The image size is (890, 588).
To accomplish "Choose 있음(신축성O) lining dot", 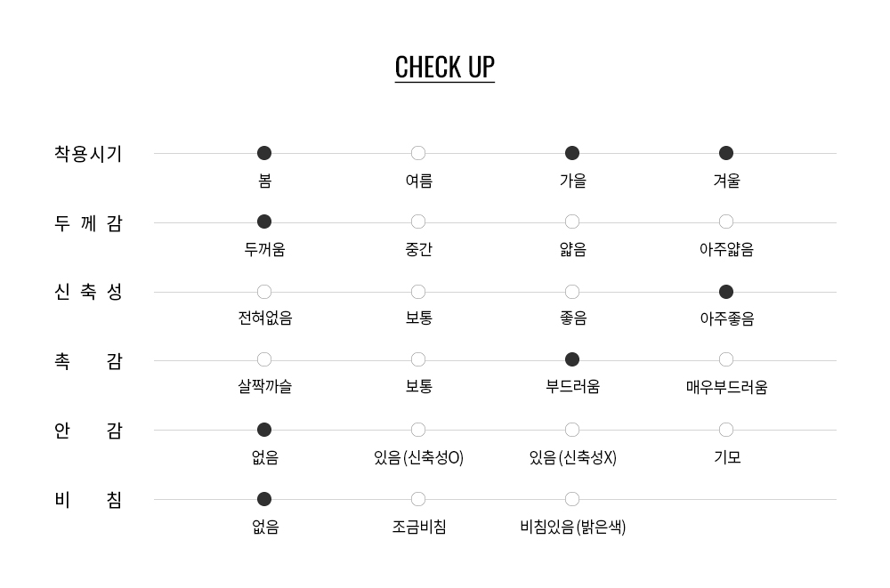I will tap(418, 430).
